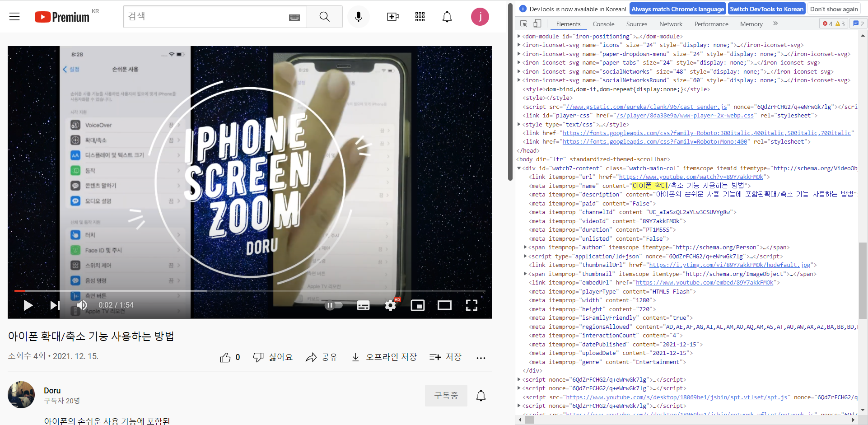Save video to playlist (저장)
Viewport: 868px width, 425px height.
coord(445,357)
